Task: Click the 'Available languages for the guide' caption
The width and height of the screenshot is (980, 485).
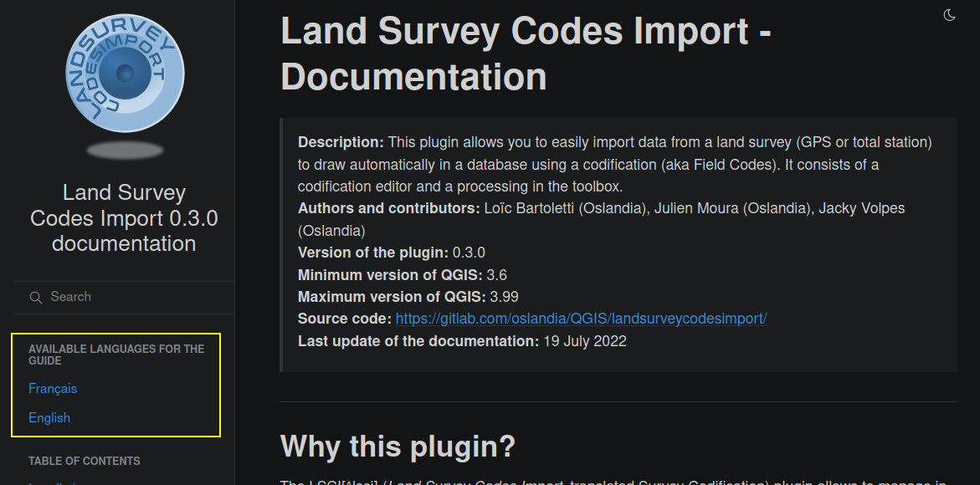Action: [116, 355]
